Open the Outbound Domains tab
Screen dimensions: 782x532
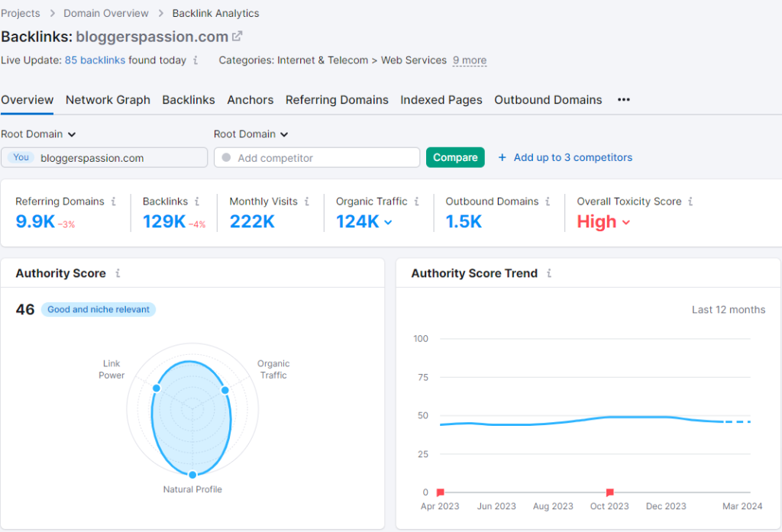[x=548, y=100]
